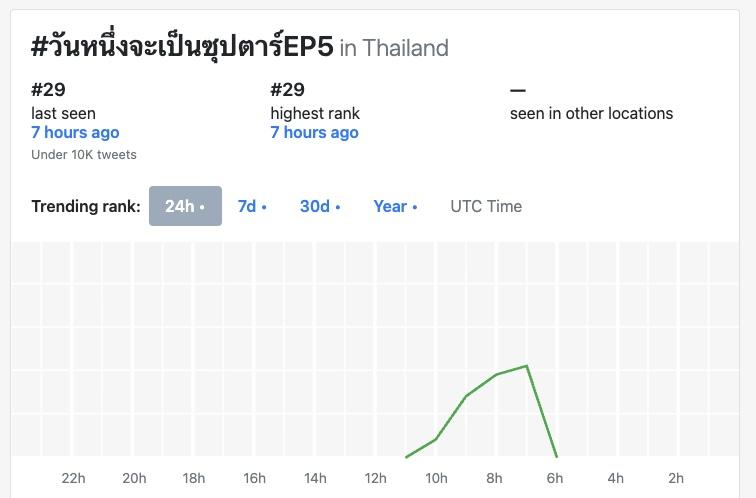The width and height of the screenshot is (756, 498).
Task: Click the 'Trending rank:' label
Action: pyautogui.click(x=86, y=206)
